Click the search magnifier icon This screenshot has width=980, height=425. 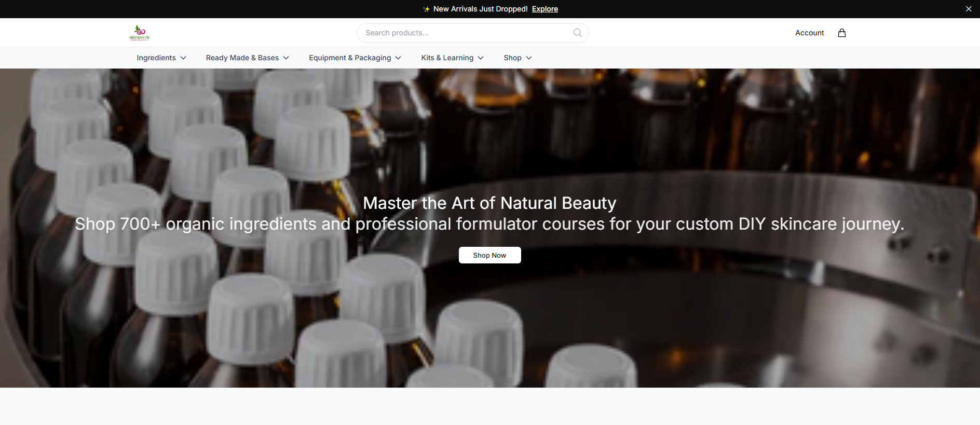(x=577, y=33)
